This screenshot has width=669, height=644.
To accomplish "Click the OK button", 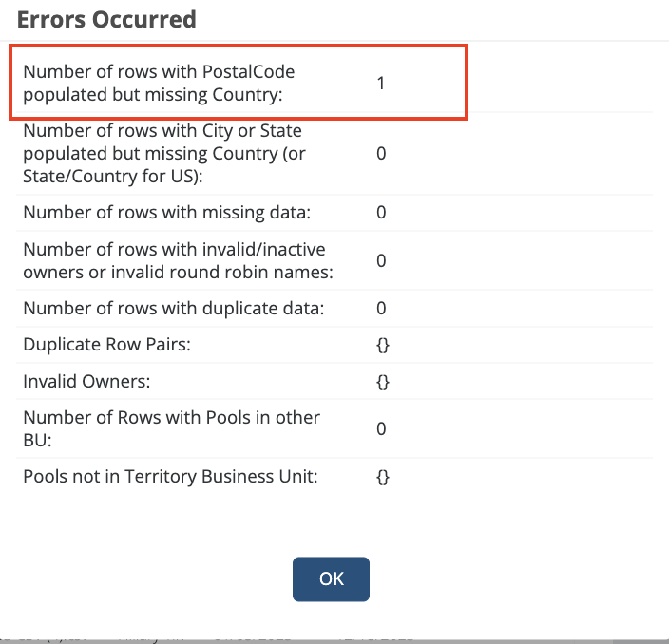I will point(331,578).
